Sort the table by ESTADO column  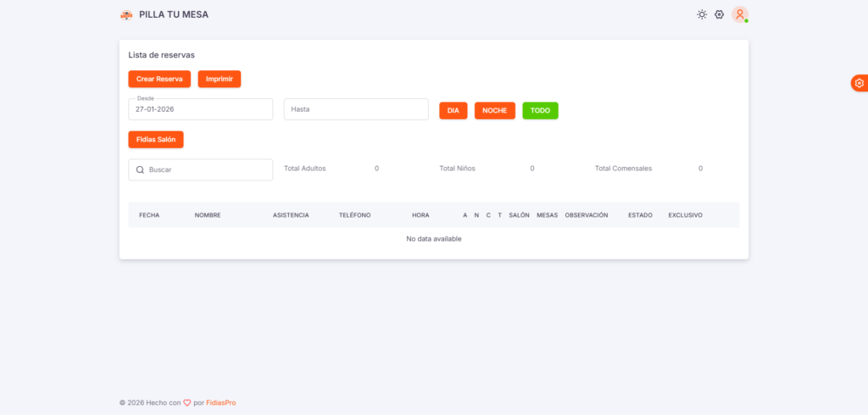640,215
